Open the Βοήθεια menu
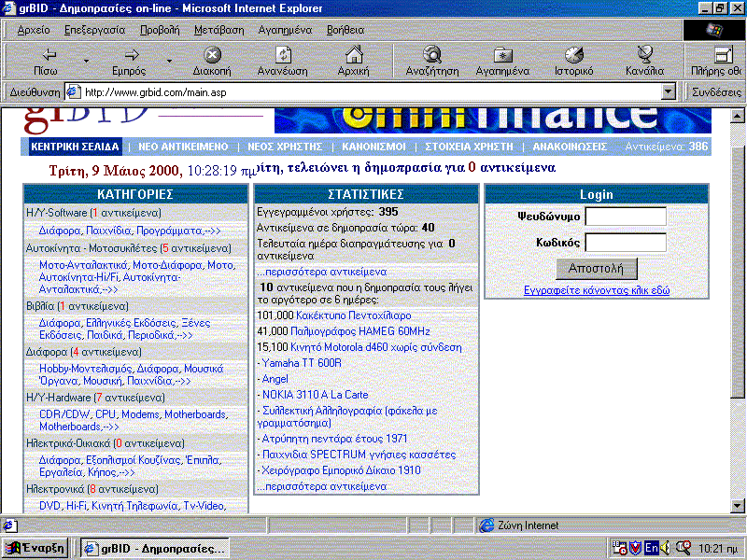This screenshot has height=560, width=747. [x=345, y=30]
